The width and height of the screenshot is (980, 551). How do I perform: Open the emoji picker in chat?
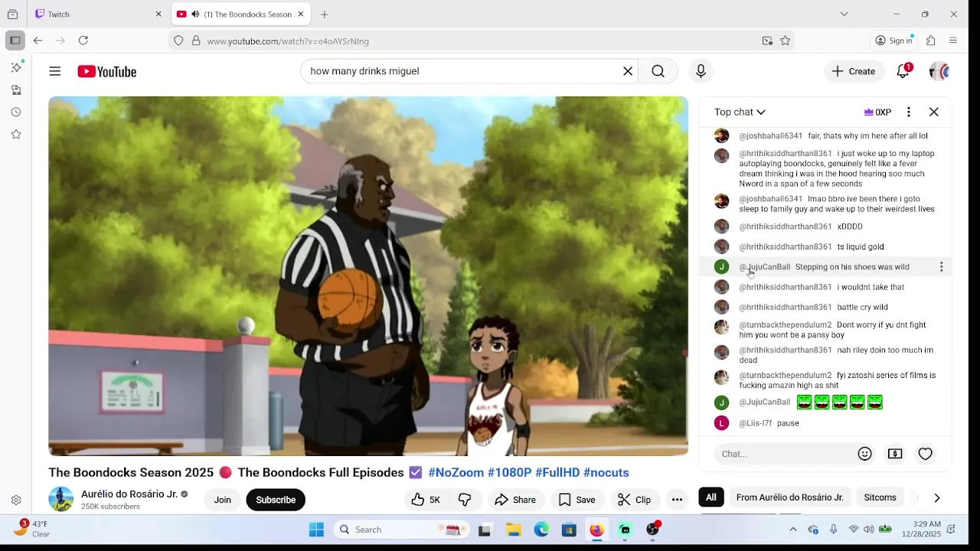(x=865, y=454)
